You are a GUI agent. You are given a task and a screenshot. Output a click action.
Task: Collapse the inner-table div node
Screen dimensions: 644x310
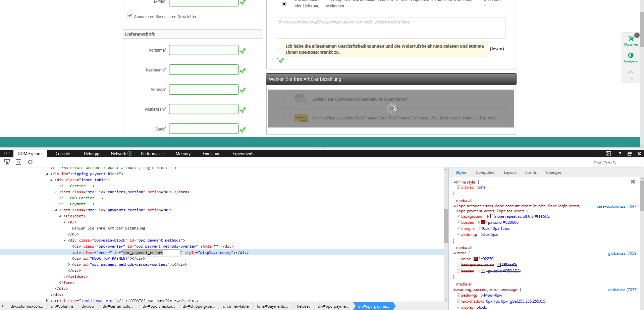click(51, 180)
